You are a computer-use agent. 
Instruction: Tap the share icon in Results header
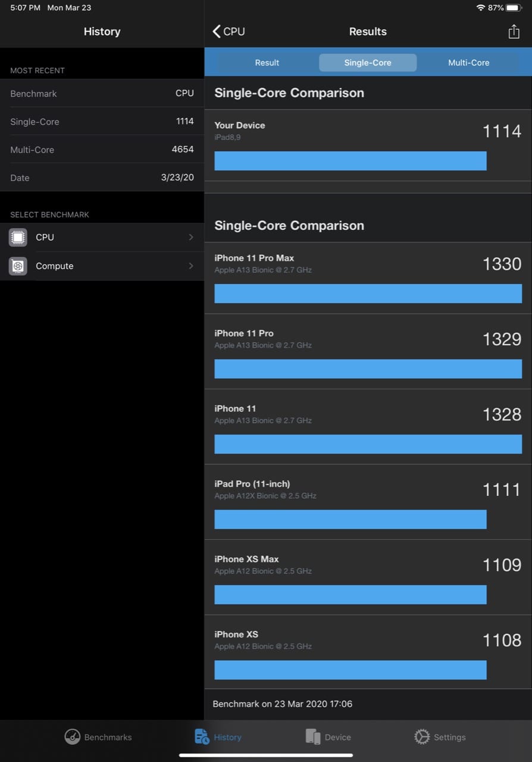(514, 32)
